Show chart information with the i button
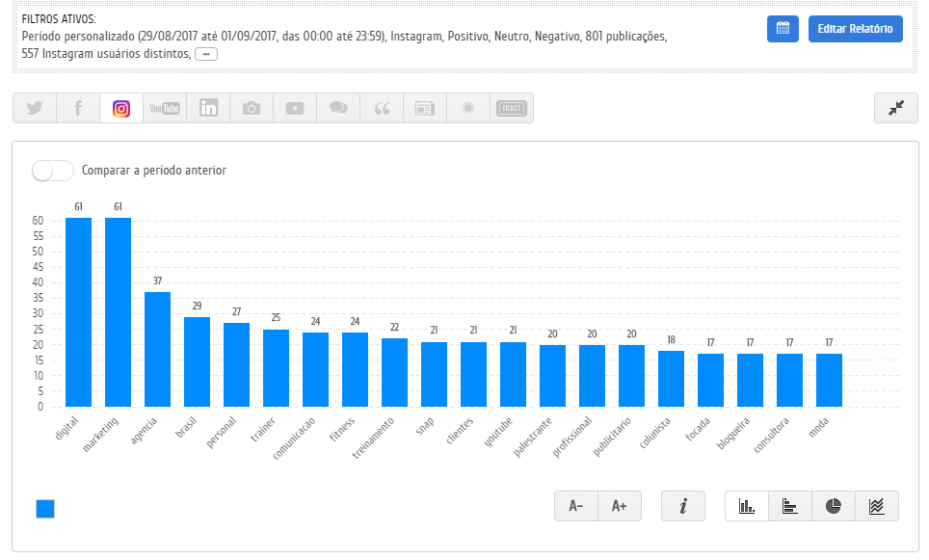Screen dimensions: 929x560 click(683, 506)
